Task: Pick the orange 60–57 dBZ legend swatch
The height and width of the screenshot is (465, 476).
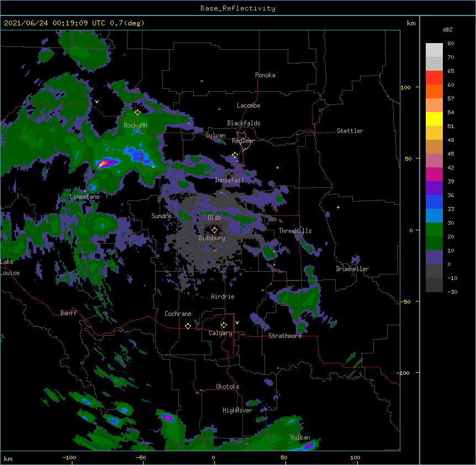Action: point(434,92)
